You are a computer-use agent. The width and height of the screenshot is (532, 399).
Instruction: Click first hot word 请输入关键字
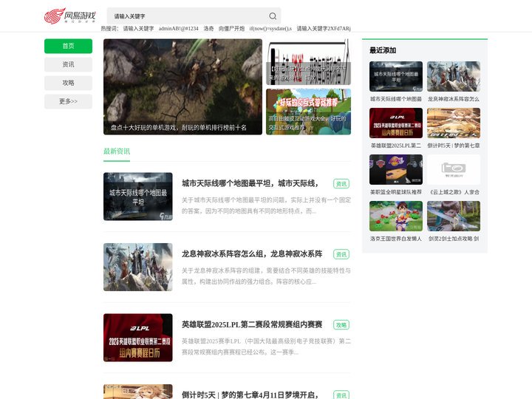(138, 29)
